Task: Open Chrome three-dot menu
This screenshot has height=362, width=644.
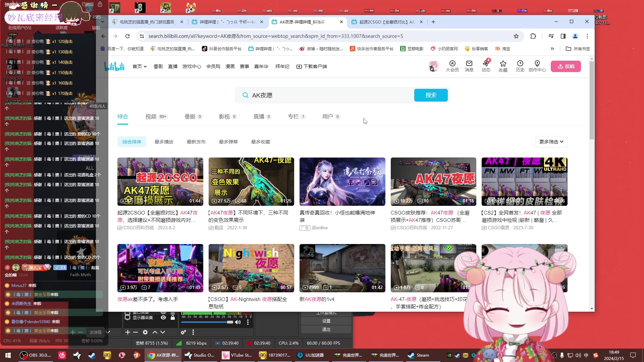Action: tap(587, 36)
